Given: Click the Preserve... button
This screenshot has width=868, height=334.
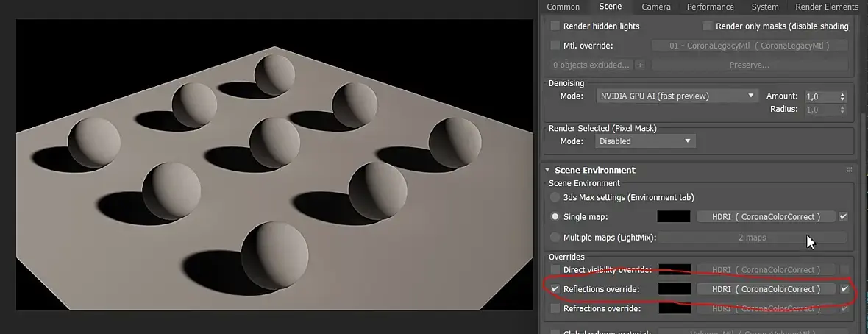Looking at the screenshot, I should [x=750, y=65].
